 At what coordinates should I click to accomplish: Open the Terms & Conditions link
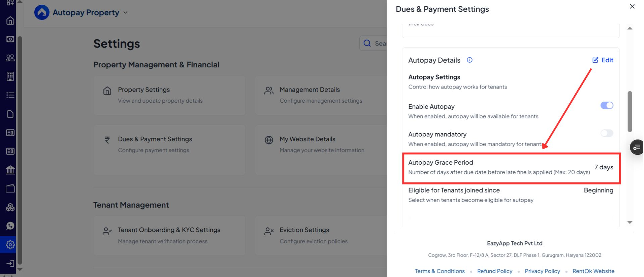[x=439, y=271]
